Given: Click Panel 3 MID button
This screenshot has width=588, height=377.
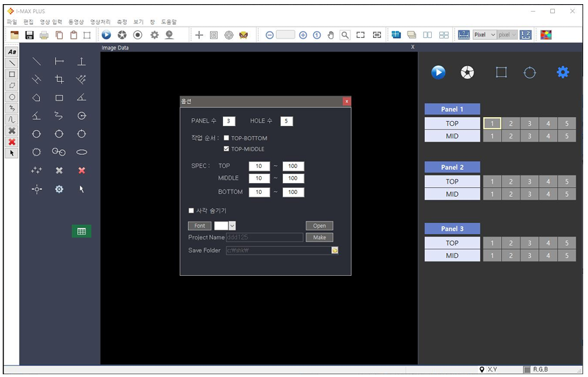Looking at the screenshot, I should pyautogui.click(x=452, y=256).
